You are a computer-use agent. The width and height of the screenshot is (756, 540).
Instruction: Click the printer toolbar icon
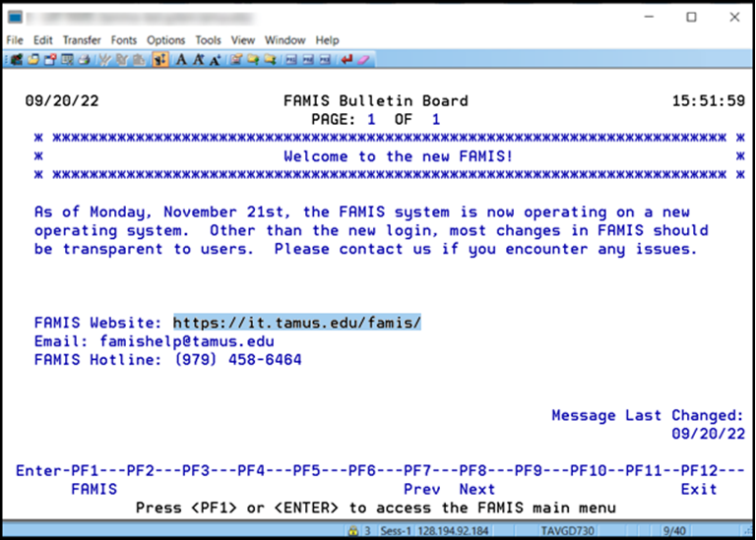pos(84,60)
